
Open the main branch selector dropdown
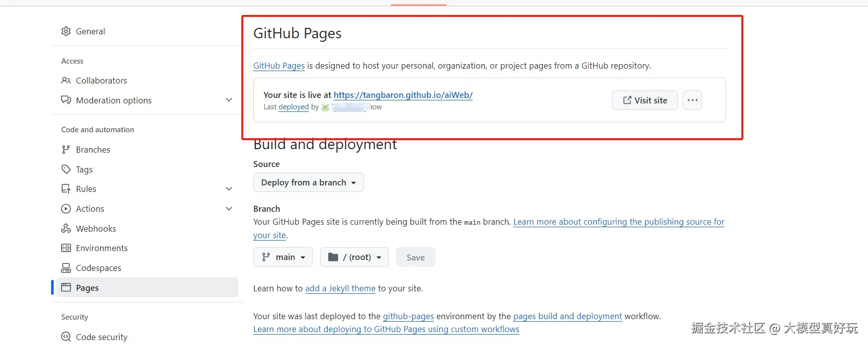point(283,257)
